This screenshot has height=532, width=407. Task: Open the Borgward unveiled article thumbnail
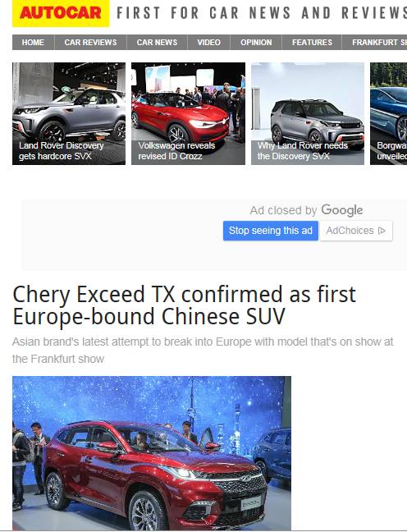[389, 113]
